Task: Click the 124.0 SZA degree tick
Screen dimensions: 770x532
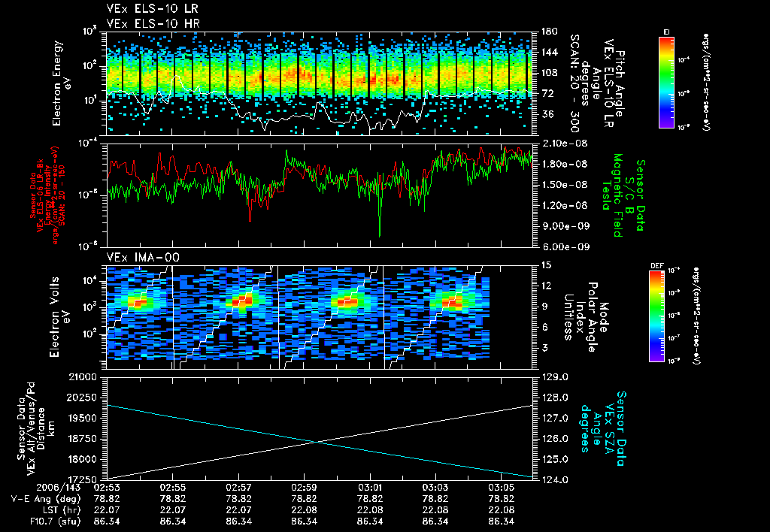Action: [554, 479]
